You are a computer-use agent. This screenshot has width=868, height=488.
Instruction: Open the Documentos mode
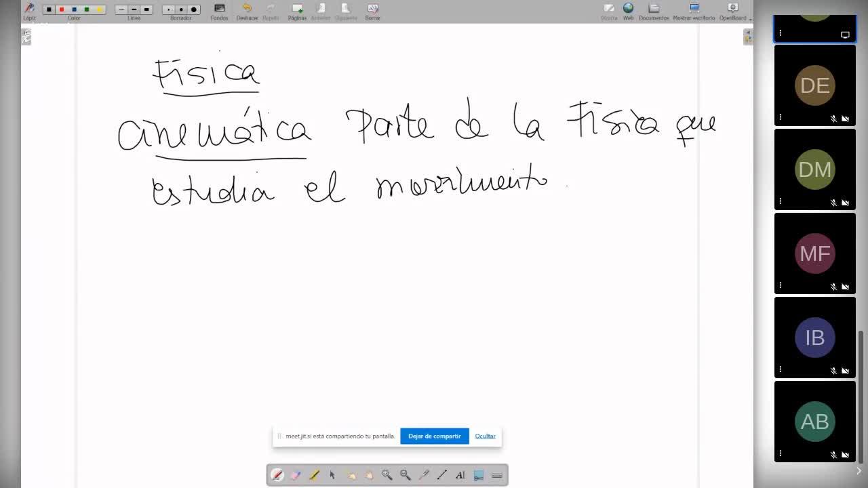pos(654,11)
